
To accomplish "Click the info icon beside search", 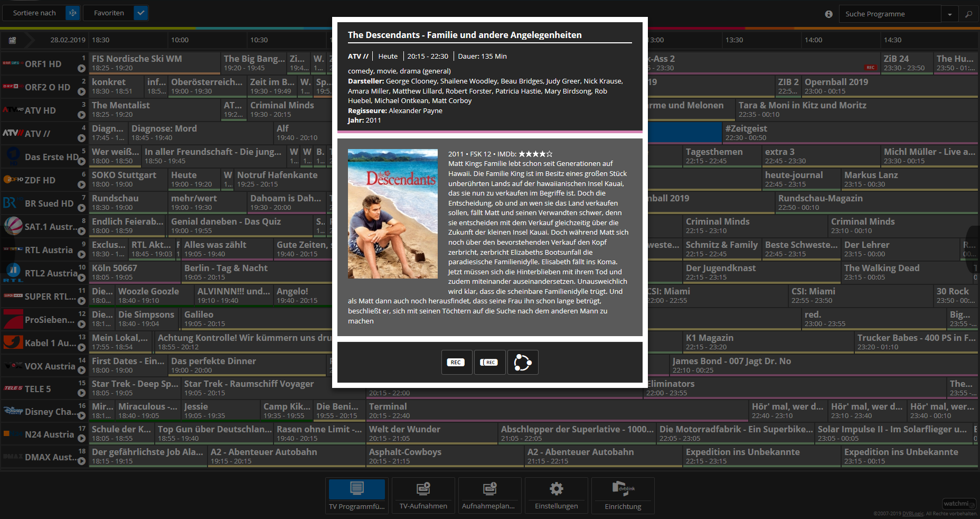I will point(828,14).
